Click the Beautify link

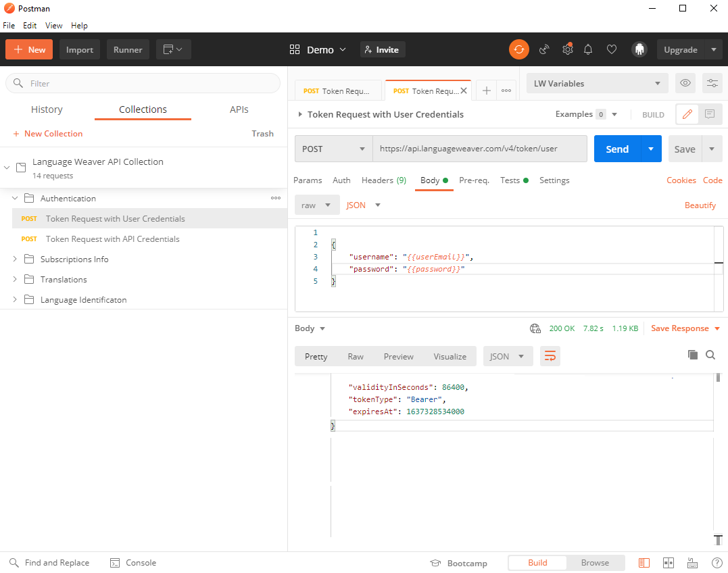(700, 205)
